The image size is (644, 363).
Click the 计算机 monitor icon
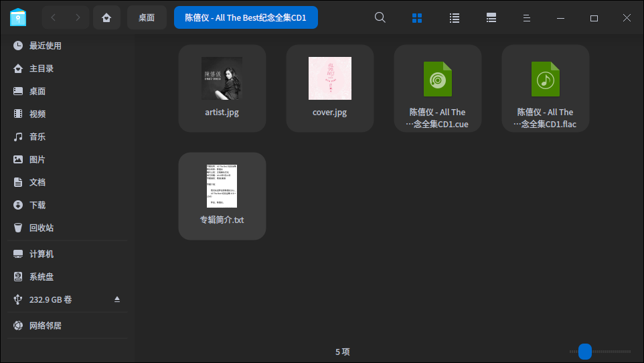pos(18,254)
